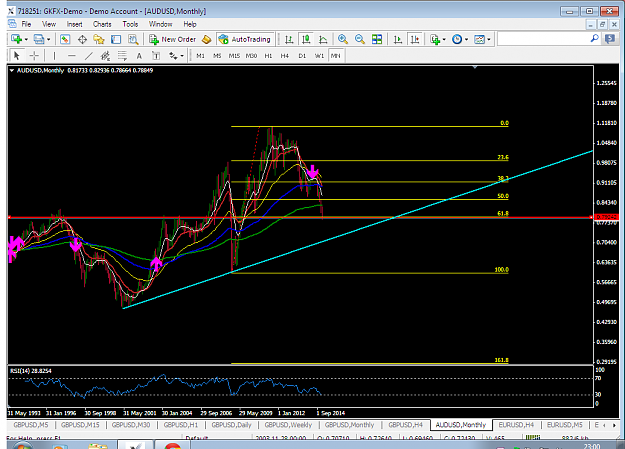Switch timeframe to H4

pyautogui.click(x=285, y=56)
